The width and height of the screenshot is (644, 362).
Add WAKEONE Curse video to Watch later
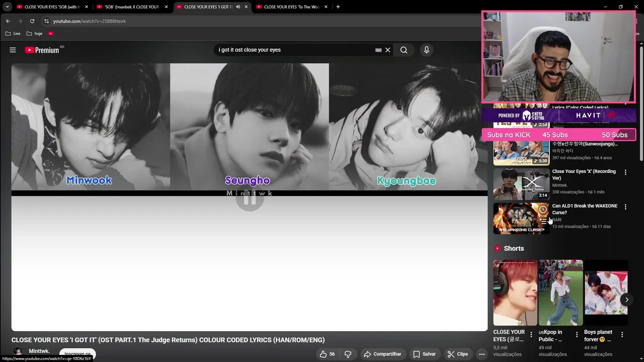(x=543, y=210)
